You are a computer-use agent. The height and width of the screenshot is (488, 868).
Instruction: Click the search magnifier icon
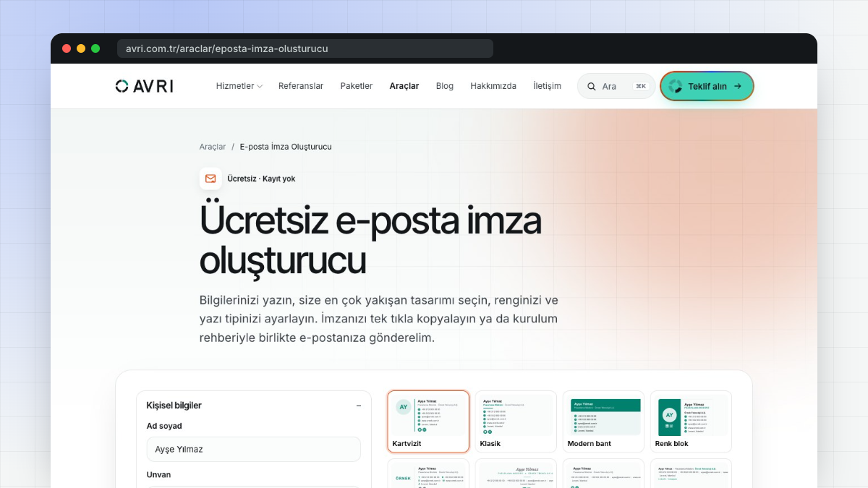pos(592,86)
